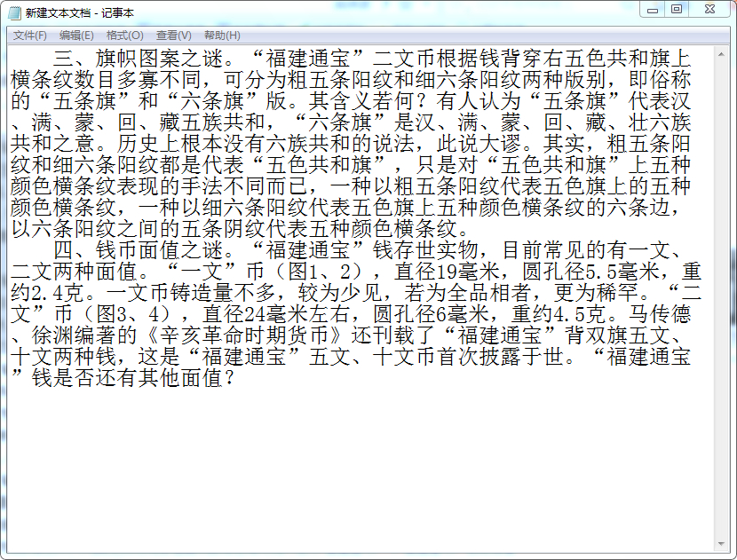The width and height of the screenshot is (737, 560).
Task: Click the text "直径19毫米"
Action: point(448,272)
